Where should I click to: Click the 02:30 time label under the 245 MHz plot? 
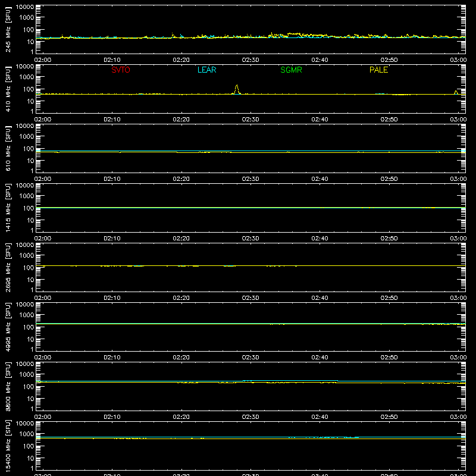250,60
